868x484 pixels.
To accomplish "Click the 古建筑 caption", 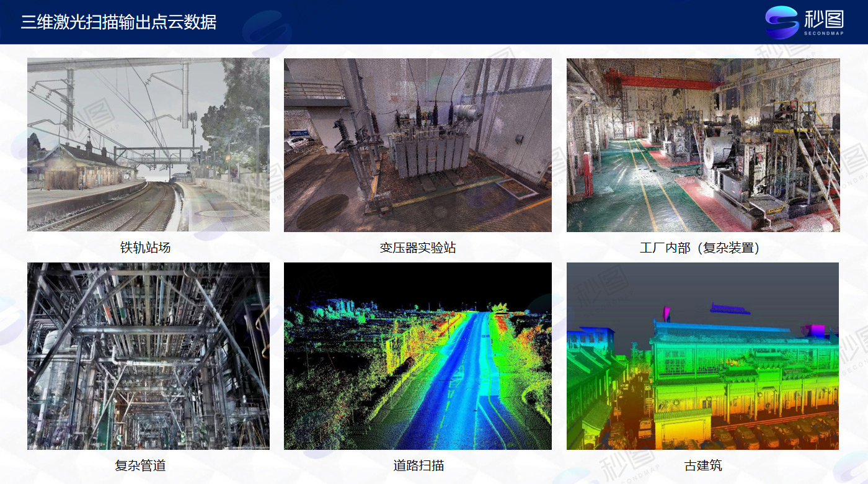I will tap(702, 465).
